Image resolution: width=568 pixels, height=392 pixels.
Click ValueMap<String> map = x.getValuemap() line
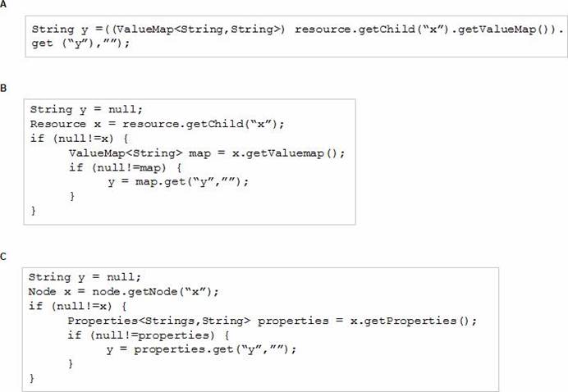207,153
